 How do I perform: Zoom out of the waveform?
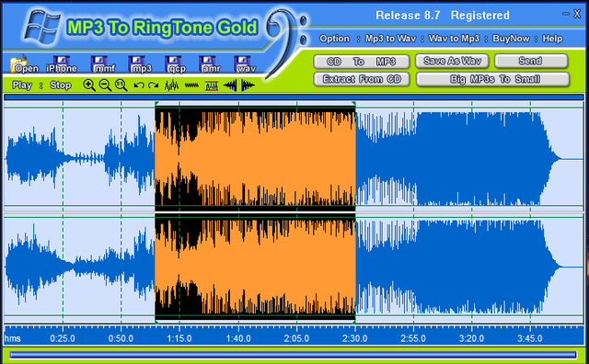pos(105,85)
